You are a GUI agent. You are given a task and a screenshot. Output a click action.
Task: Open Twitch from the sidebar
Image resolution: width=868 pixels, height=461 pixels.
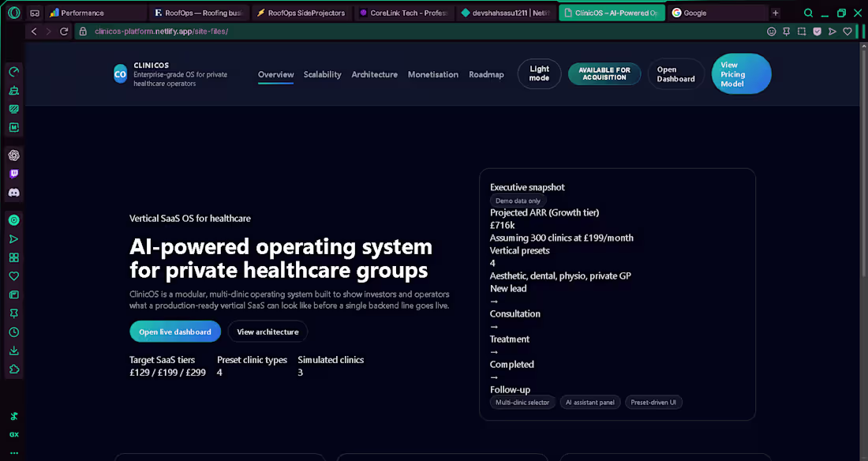(x=13, y=174)
